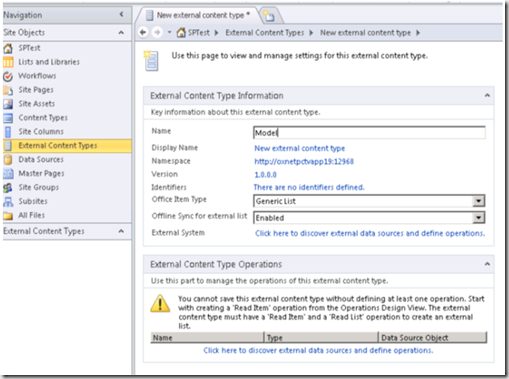The height and width of the screenshot is (379, 509).
Task: Open Subsites in navigation
Action: [33, 201]
